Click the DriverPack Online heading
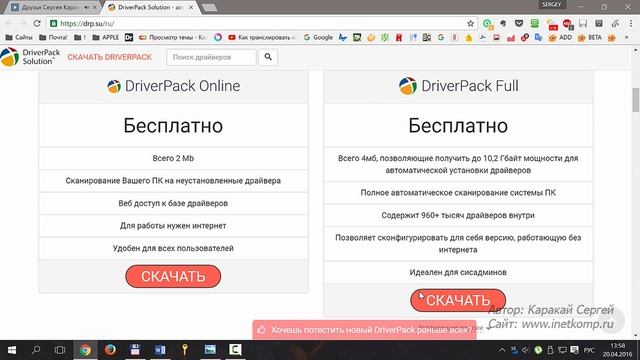640x360 pixels. tap(173, 86)
